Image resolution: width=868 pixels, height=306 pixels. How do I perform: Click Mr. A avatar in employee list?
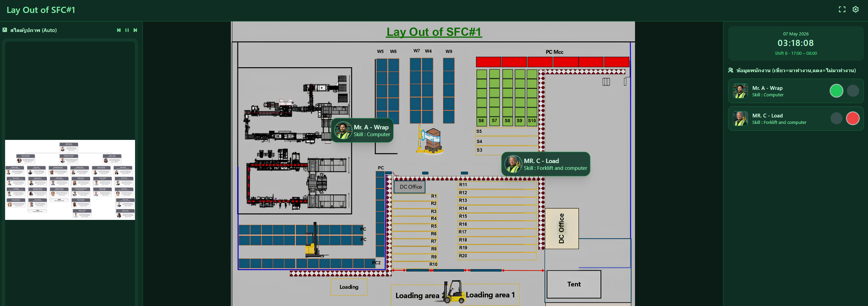click(740, 91)
